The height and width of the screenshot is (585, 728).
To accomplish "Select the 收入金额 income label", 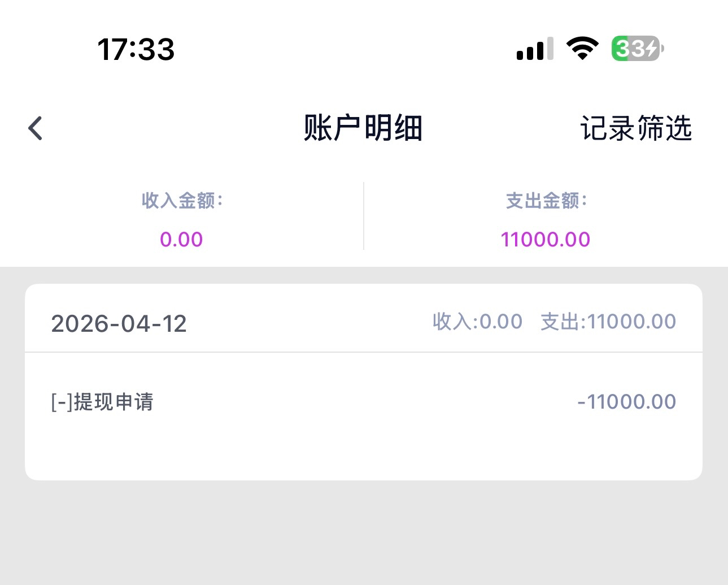I will tap(182, 201).
